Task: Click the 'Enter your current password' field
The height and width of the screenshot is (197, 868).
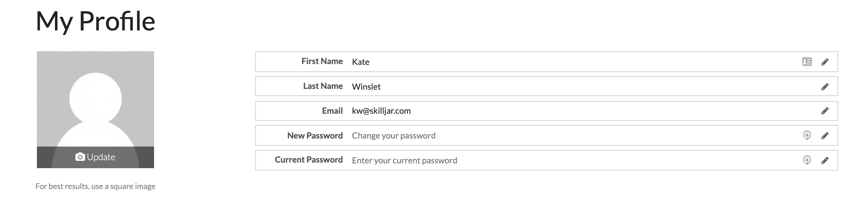Action: point(562,161)
